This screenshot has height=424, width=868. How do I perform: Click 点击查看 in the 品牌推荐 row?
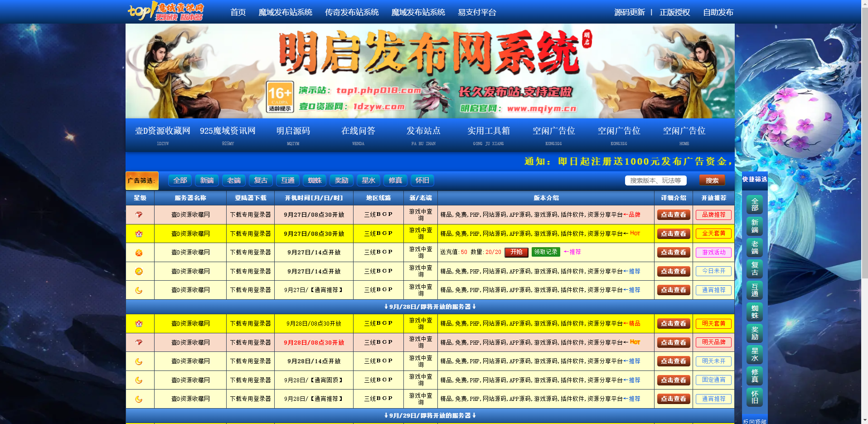pyautogui.click(x=674, y=215)
